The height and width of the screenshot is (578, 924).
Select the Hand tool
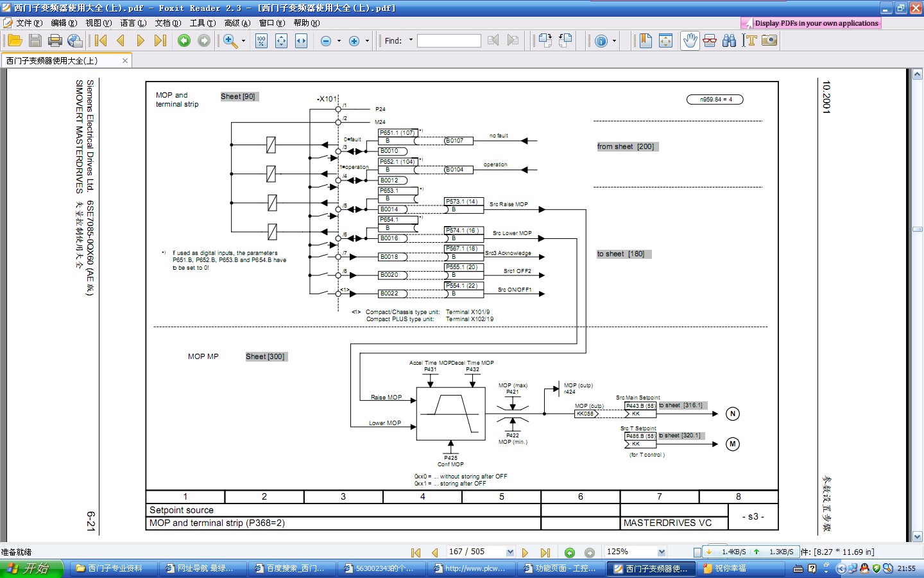tap(690, 40)
